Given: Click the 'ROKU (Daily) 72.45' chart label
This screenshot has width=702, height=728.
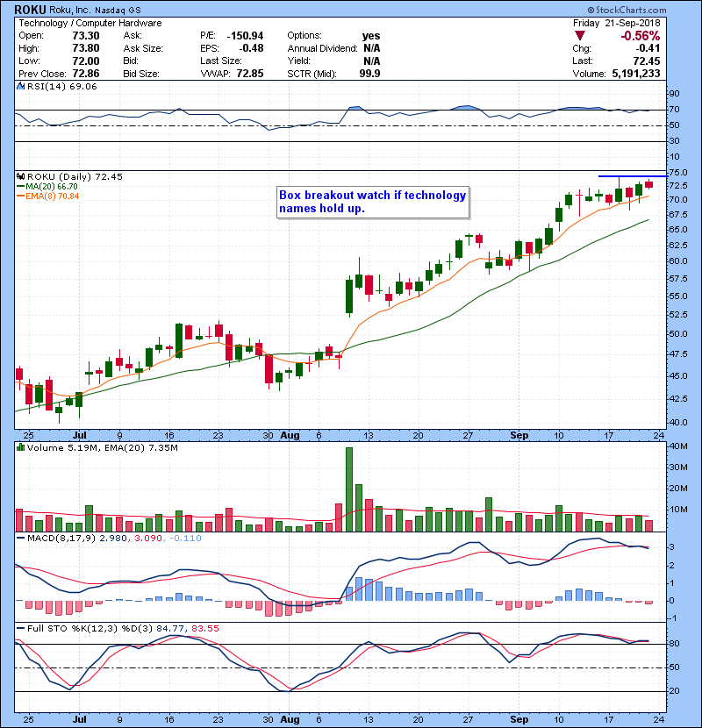Looking at the screenshot, I should 75,176.
